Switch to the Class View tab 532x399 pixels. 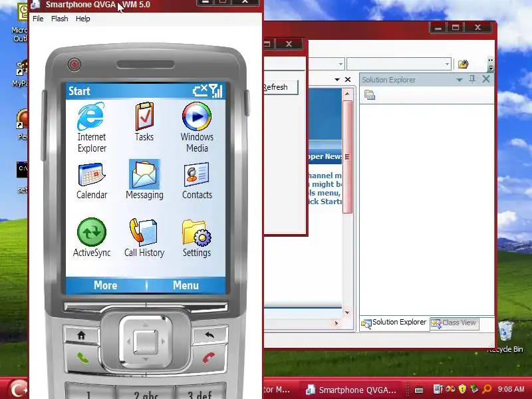[454, 323]
